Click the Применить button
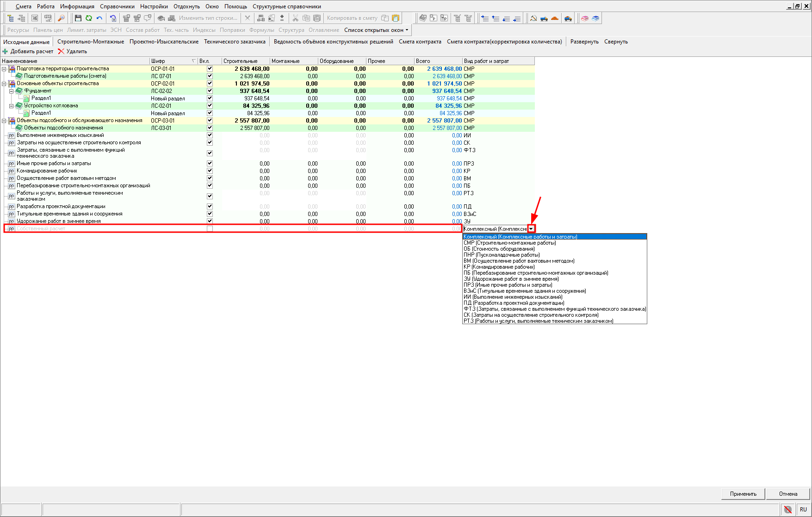This screenshot has width=812, height=517. (743, 494)
